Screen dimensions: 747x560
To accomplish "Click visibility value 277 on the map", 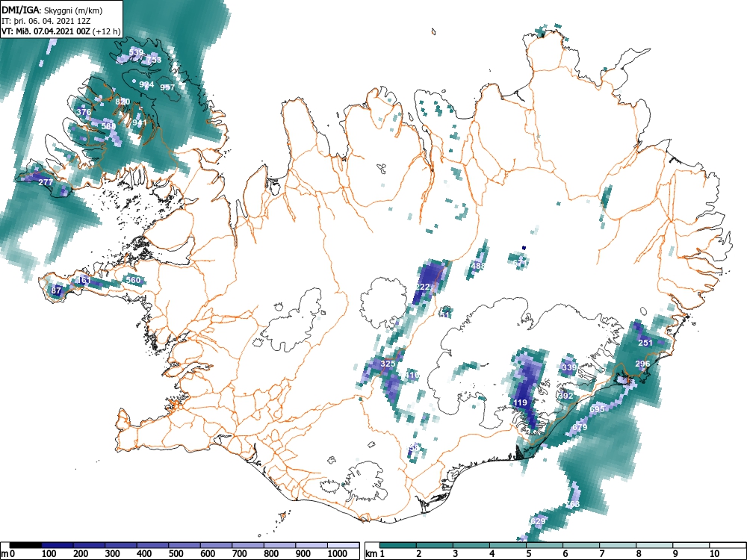I will pyautogui.click(x=46, y=182).
